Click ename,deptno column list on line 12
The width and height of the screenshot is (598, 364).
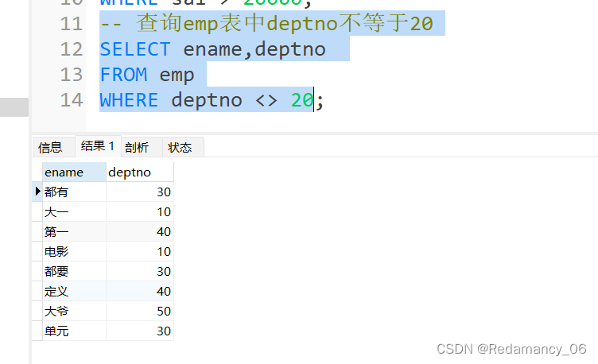(x=254, y=49)
